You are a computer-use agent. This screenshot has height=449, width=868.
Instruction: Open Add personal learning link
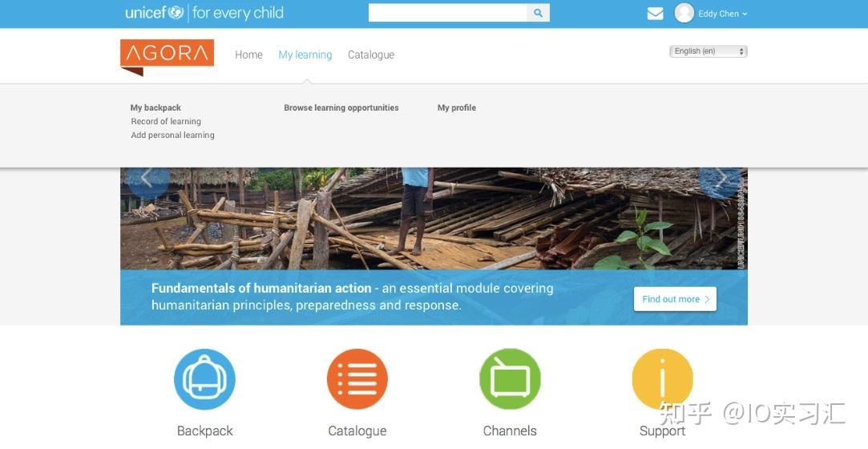[172, 135]
